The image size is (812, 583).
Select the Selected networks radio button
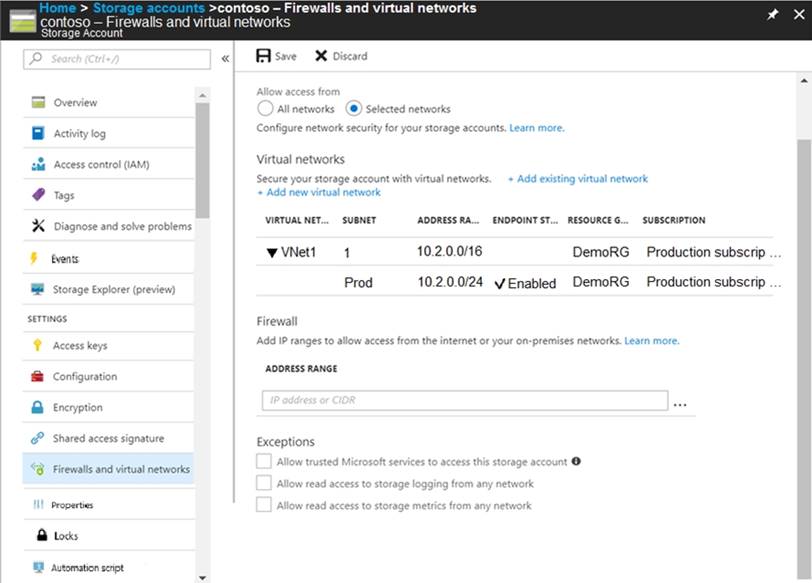[x=353, y=109]
